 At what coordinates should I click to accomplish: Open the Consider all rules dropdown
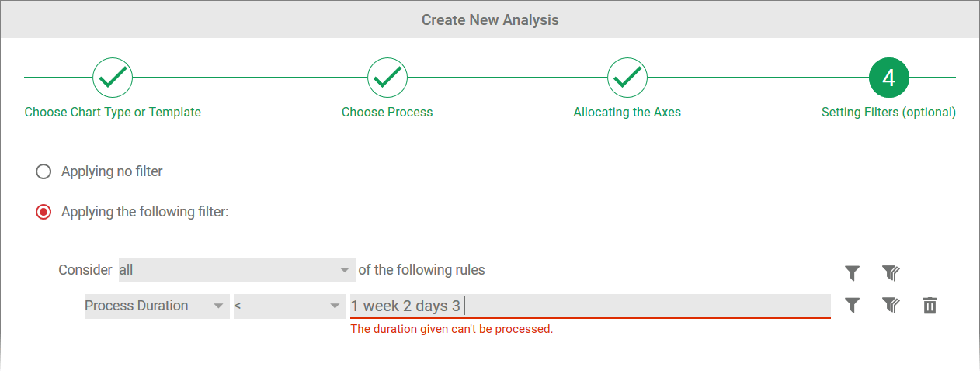pos(237,270)
